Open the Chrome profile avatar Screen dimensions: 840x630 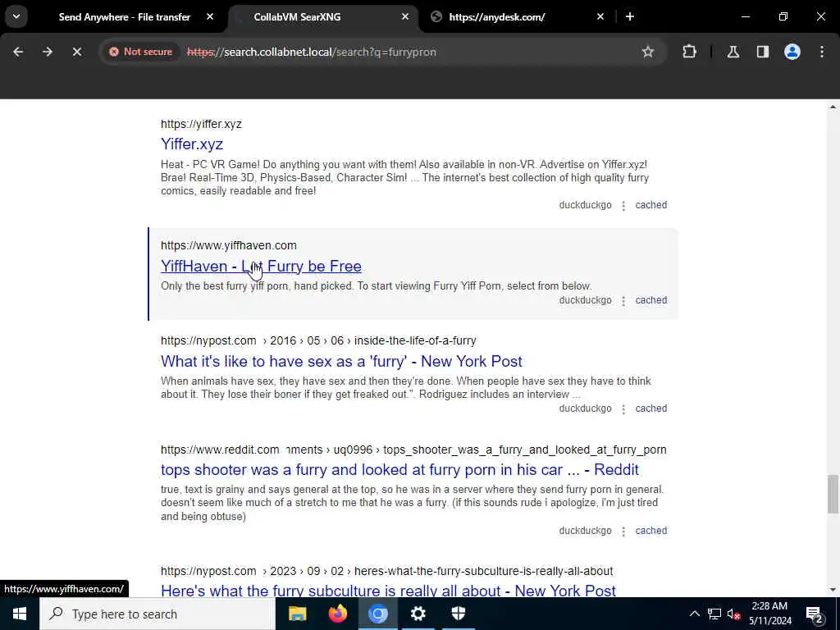pos(792,52)
